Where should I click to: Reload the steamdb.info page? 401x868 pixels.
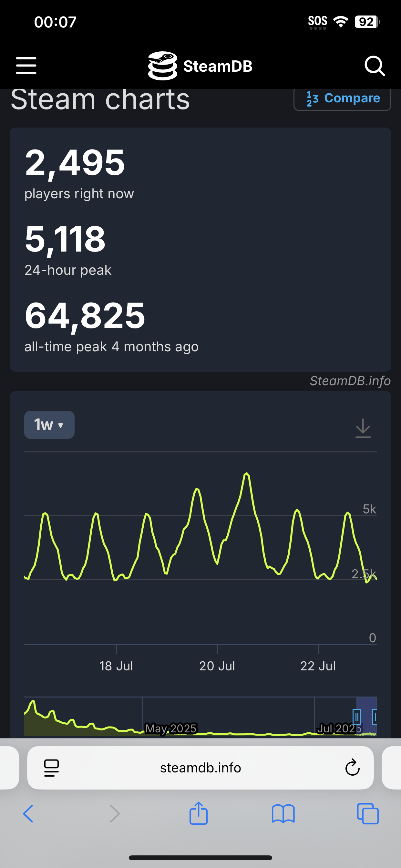click(352, 768)
